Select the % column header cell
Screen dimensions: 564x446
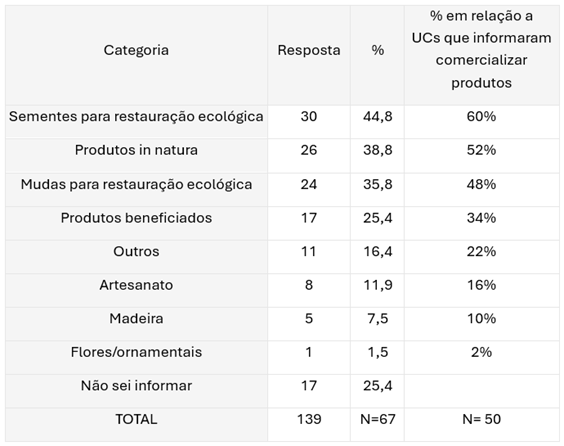click(x=377, y=55)
